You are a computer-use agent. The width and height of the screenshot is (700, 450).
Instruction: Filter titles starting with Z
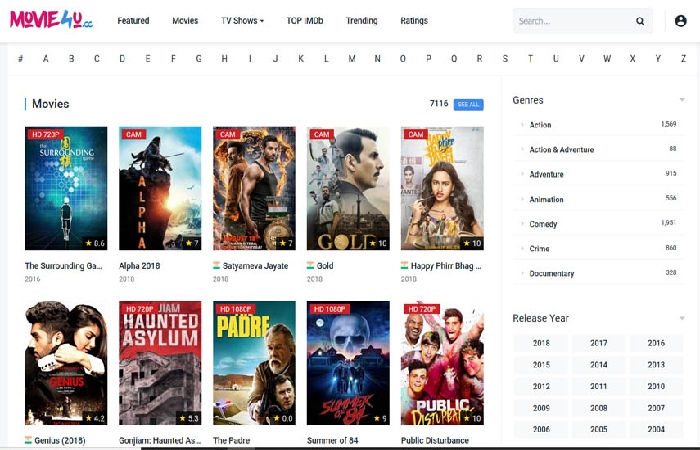coord(683,58)
